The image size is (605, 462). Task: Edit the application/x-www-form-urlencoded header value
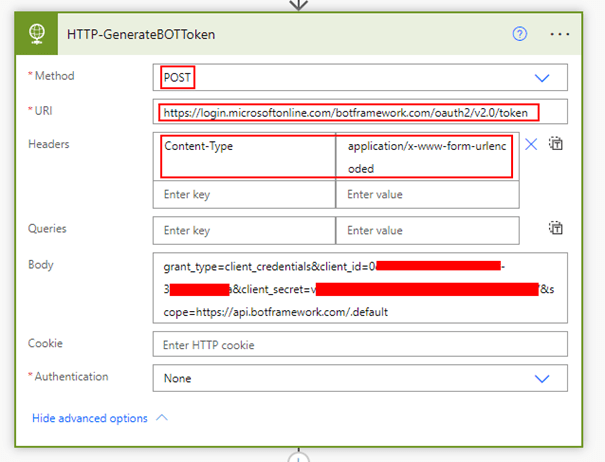(427, 156)
